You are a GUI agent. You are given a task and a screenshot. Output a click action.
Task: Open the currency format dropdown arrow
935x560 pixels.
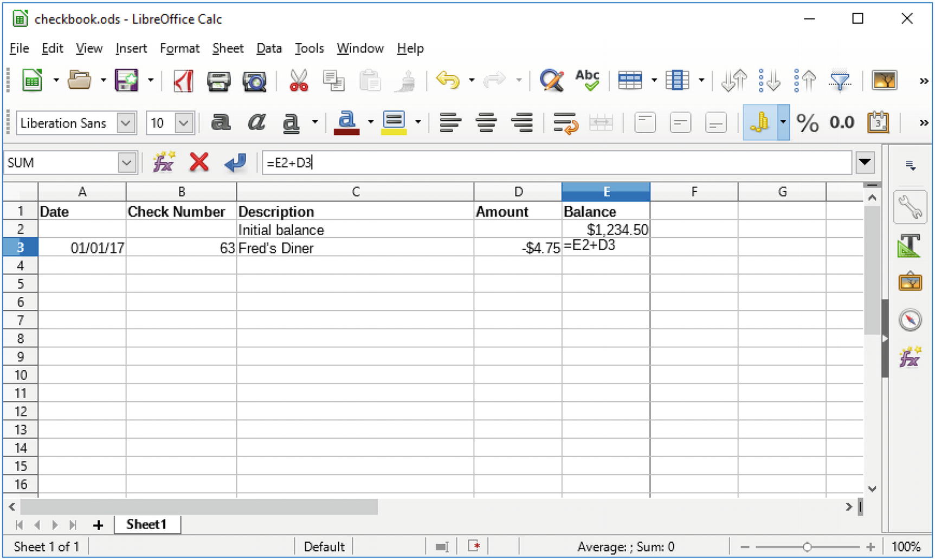[x=783, y=123]
